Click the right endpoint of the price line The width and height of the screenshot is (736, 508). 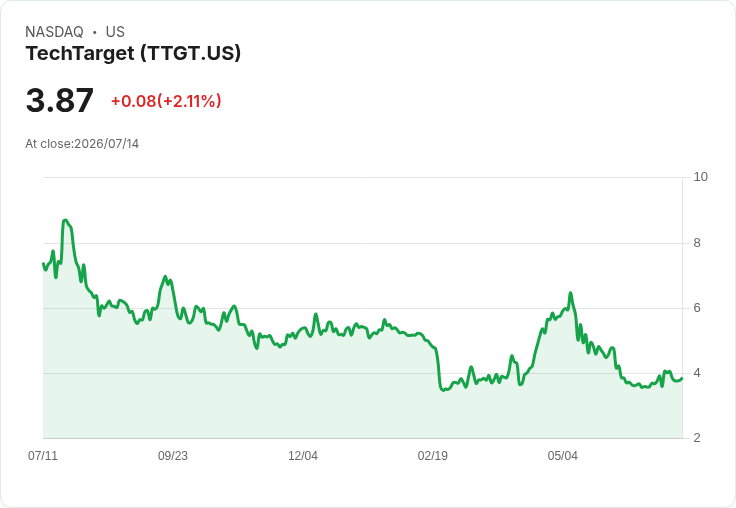pyautogui.click(x=682, y=378)
